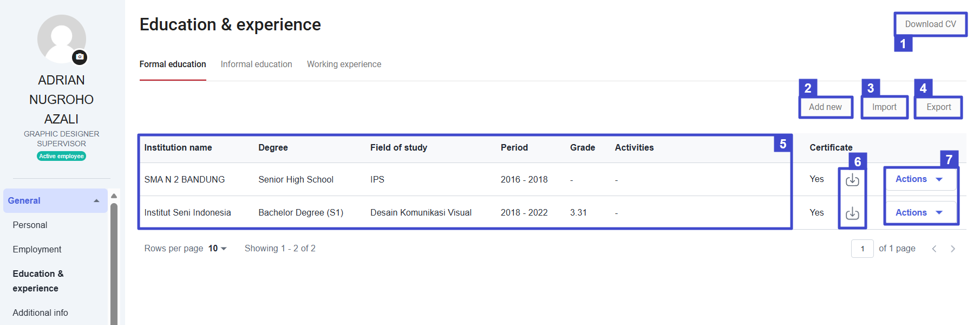980x325 pixels.
Task: Export the education records
Action: [938, 107]
